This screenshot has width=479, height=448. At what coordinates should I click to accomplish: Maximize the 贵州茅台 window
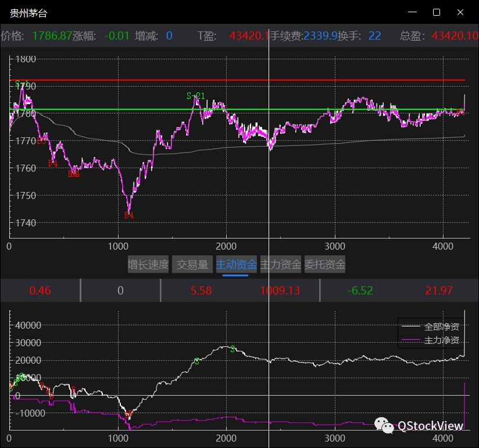coord(437,12)
